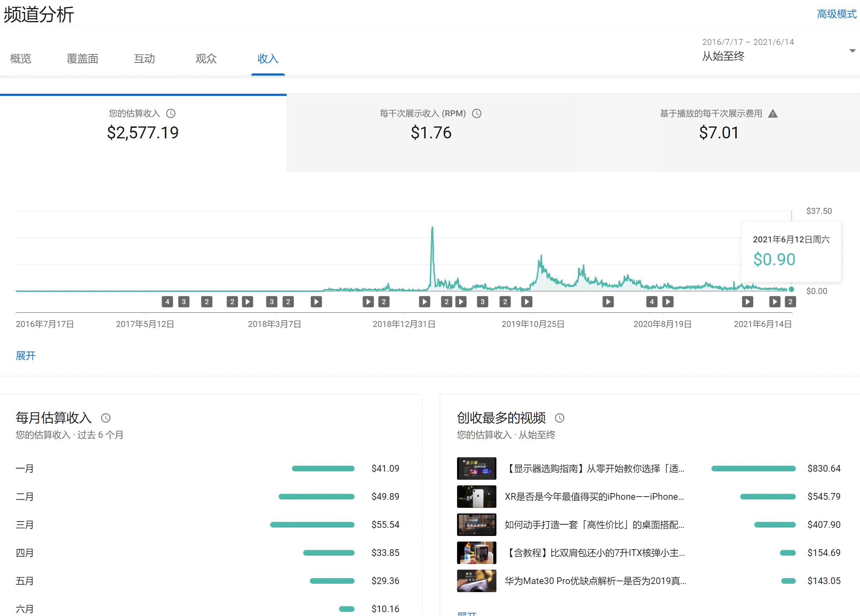The width and height of the screenshot is (860, 616).
Task: Open video title 华为Mate30 Pro优缺点解析
Action: pos(595,581)
